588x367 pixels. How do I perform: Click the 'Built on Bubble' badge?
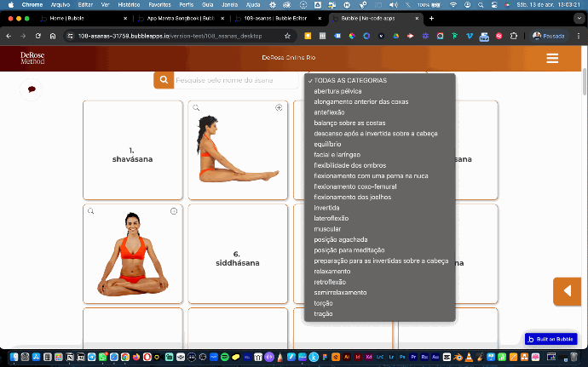coord(551,339)
